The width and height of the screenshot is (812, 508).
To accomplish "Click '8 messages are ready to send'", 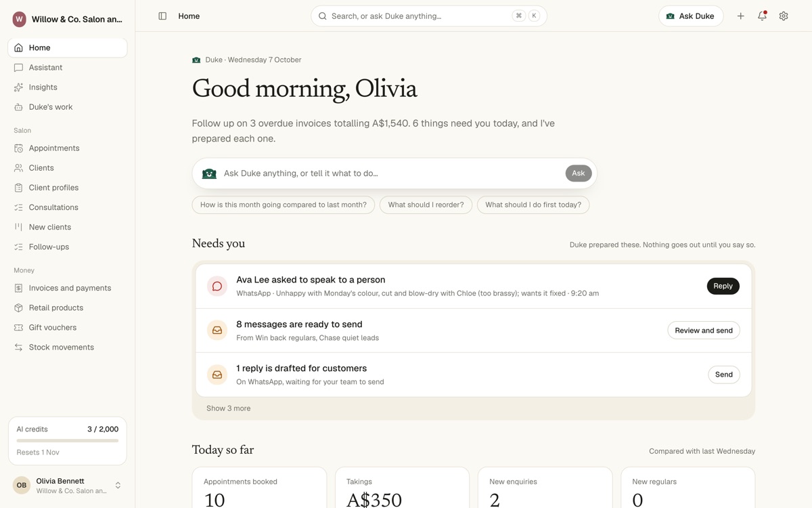I will (x=299, y=324).
